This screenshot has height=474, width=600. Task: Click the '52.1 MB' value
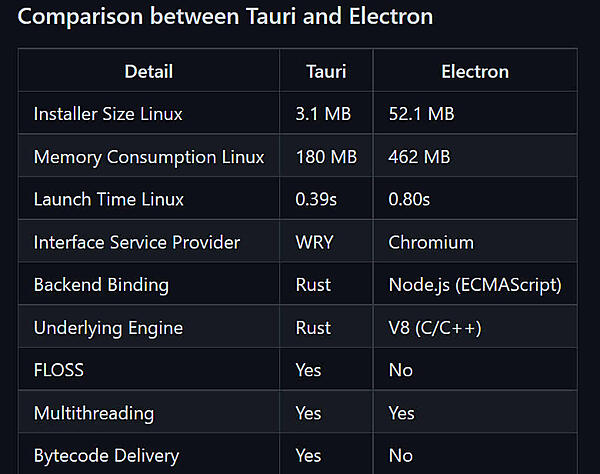(421, 114)
